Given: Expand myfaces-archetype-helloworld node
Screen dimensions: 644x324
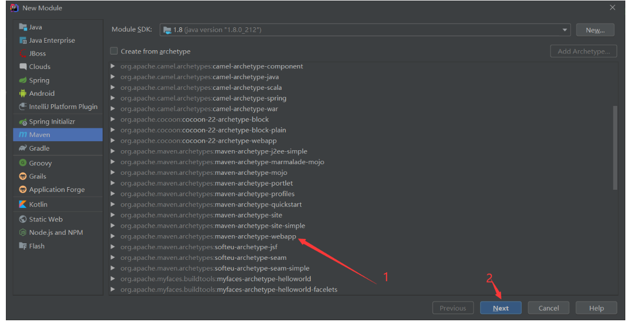Looking at the screenshot, I should pyautogui.click(x=113, y=279).
